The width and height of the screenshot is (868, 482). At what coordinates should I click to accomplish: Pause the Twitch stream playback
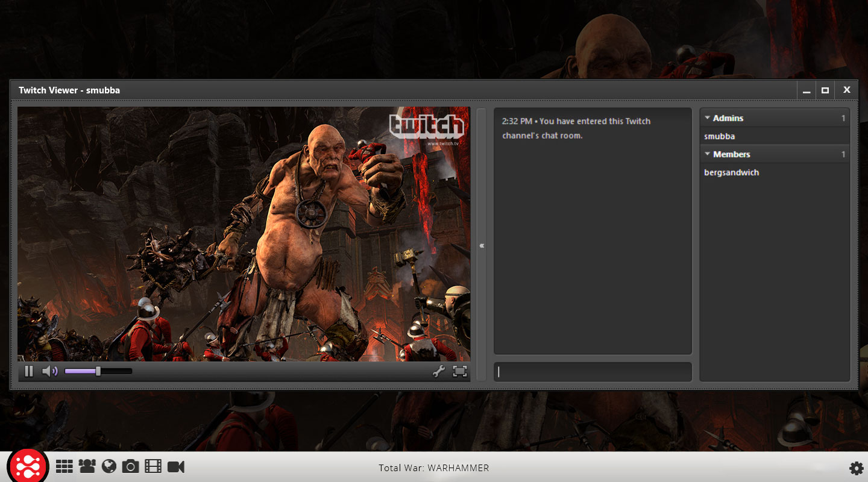[29, 371]
